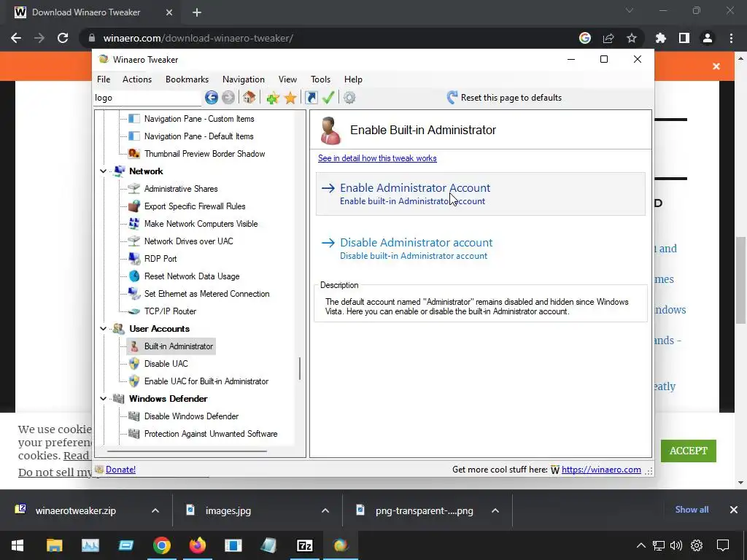Open Windows Start menu

coord(18,545)
